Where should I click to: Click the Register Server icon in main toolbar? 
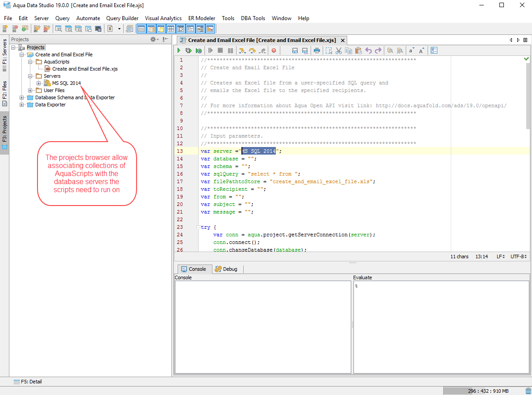point(5,29)
